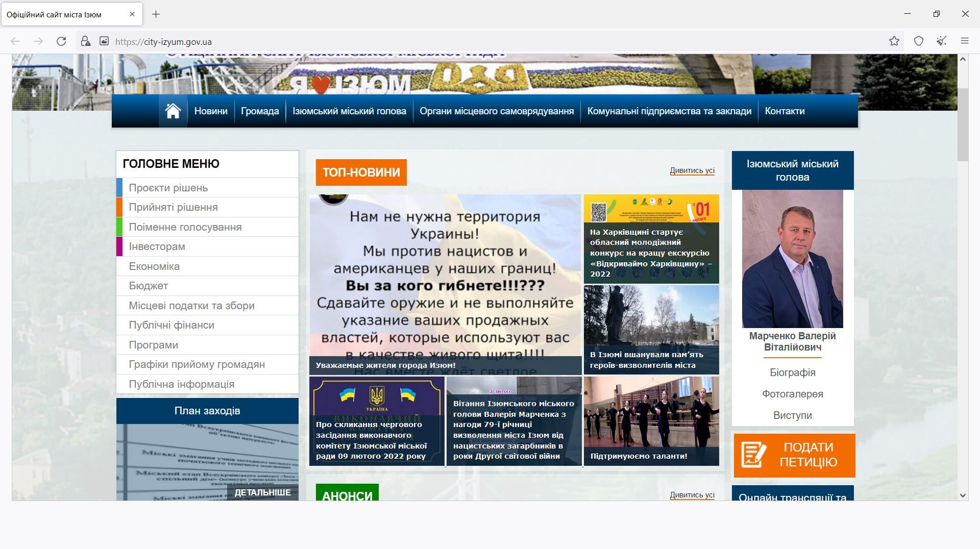The height and width of the screenshot is (549, 980).
Task: Open Місцеві податки та збори
Action: (207, 306)
